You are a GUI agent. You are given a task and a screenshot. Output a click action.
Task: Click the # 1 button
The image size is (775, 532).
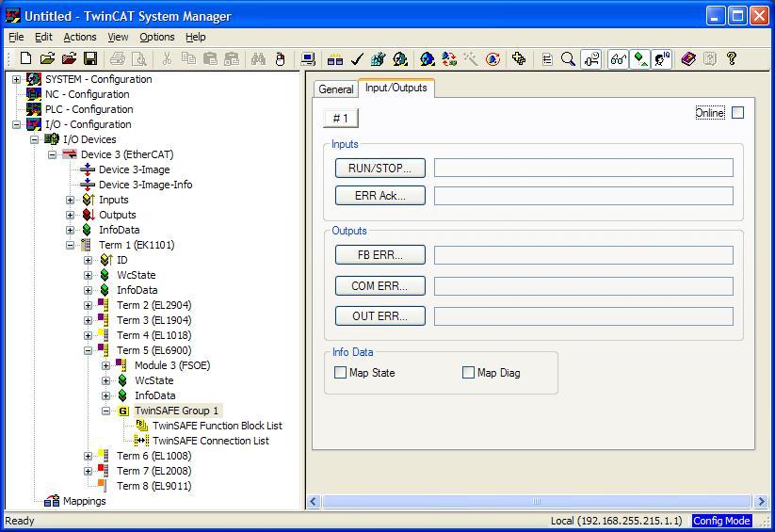341,118
